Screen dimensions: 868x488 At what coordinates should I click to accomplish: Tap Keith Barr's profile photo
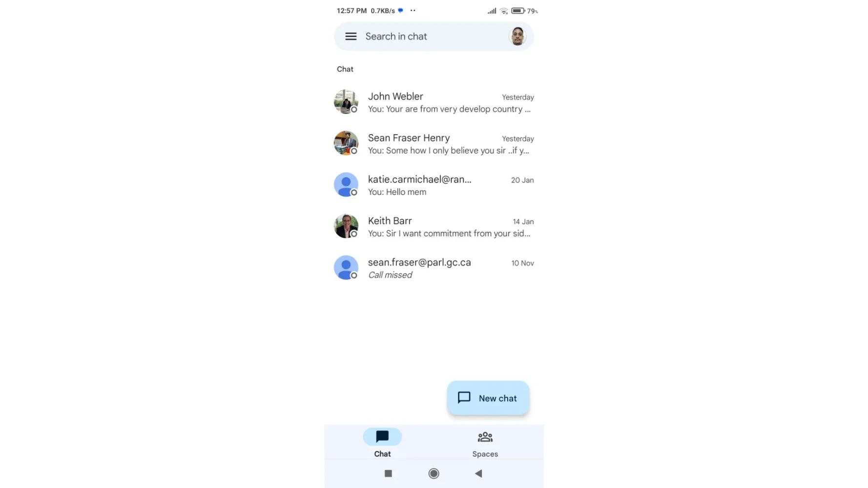pos(346,226)
